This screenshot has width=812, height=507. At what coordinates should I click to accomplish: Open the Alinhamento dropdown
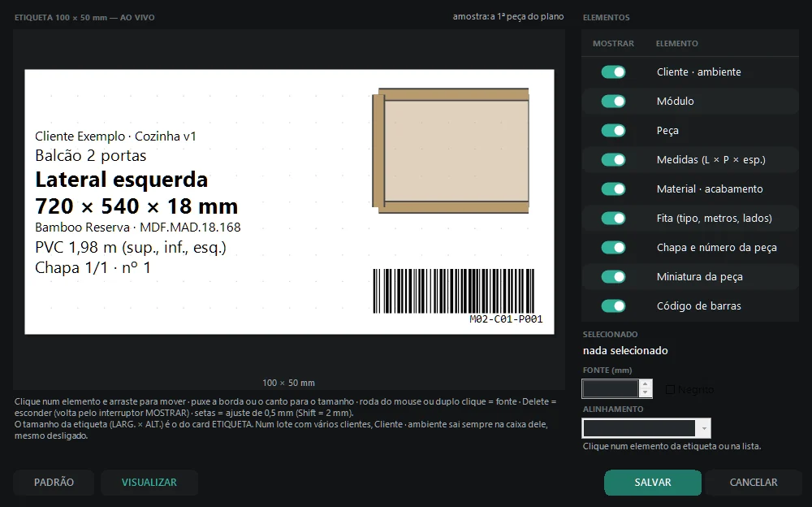[646, 428]
